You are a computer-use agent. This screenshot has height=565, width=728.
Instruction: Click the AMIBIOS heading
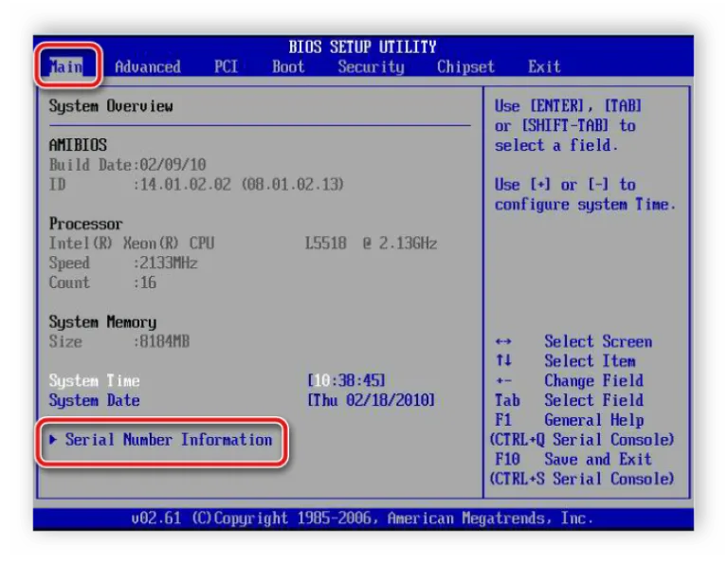[78, 145]
